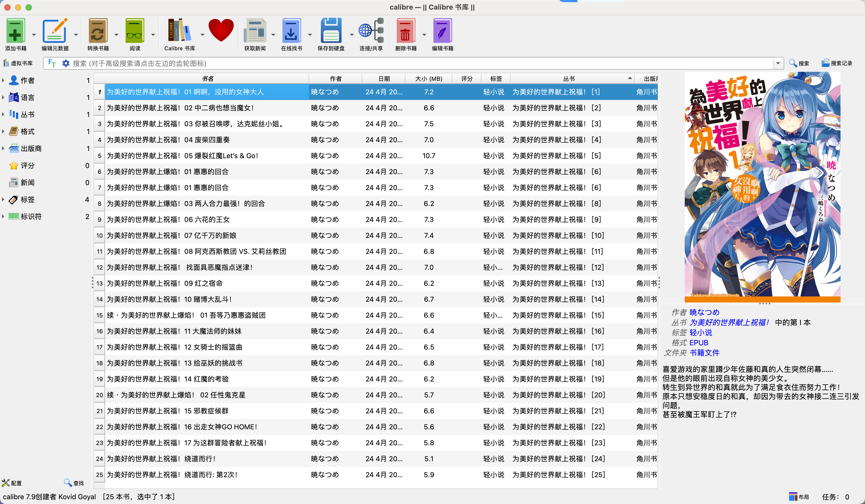Open Edit metadata dropdown arrow
The image size is (865, 504).
[76, 35]
